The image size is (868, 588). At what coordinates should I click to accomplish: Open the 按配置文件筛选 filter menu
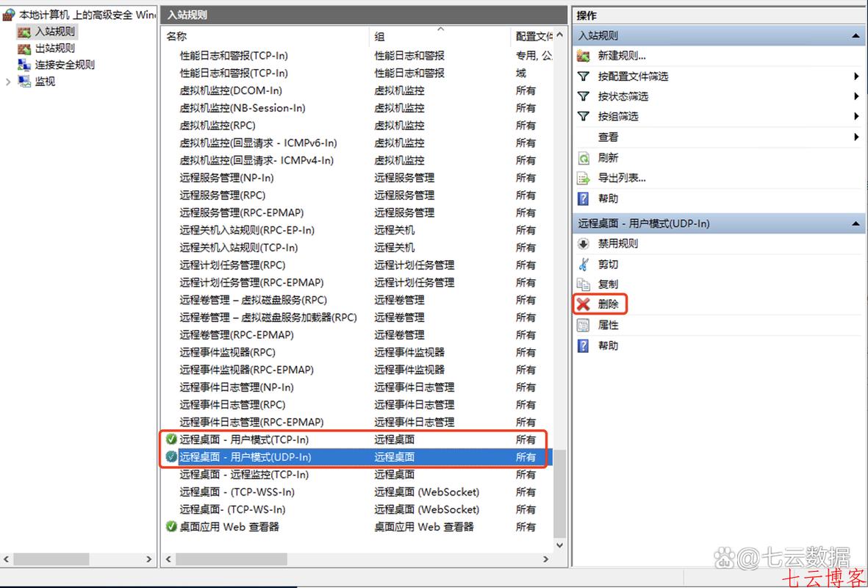point(636,76)
